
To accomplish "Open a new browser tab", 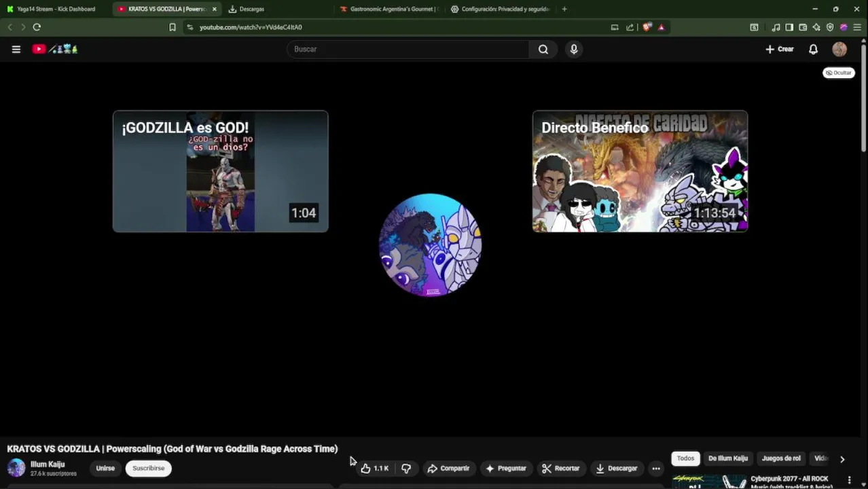I will (564, 9).
